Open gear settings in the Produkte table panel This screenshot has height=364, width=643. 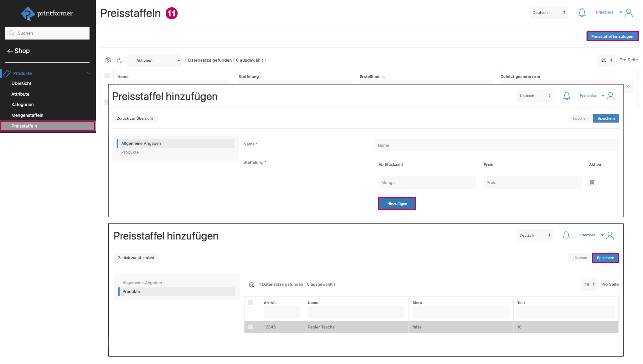pyautogui.click(x=252, y=285)
